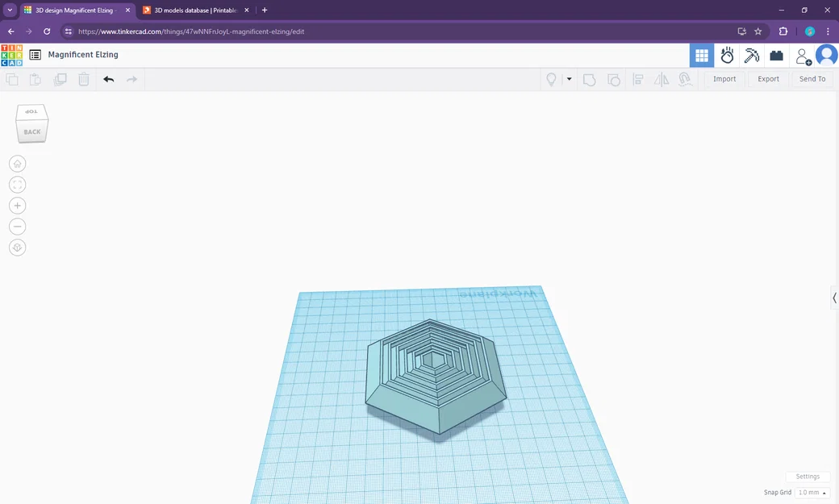This screenshot has height=504, width=839.
Task: Click the Align tool icon
Action: pos(638,80)
